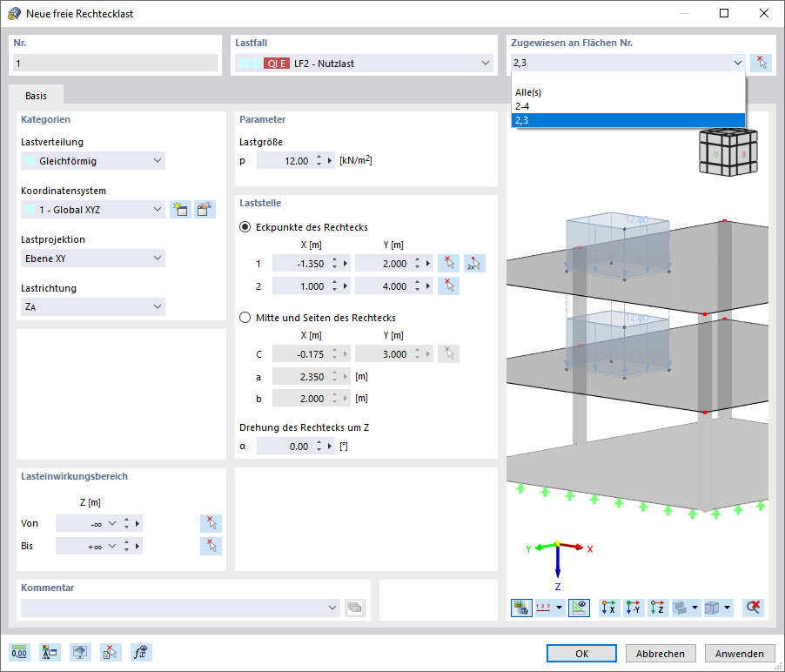Select Mitte und Seiten des Rechtecks option
Image resolution: width=785 pixels, height=672 pixels.
[x=245, y=318]
